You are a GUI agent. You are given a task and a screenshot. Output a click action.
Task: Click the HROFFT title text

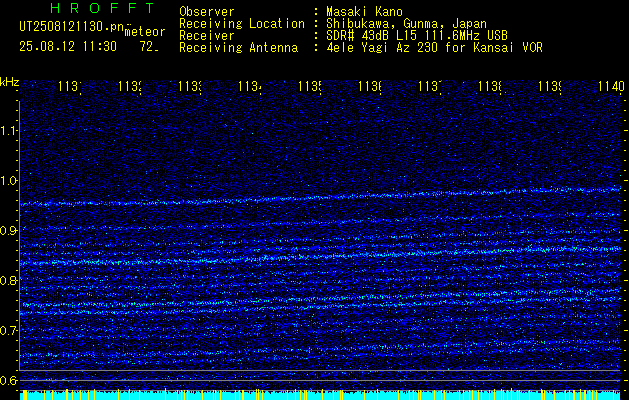102,8
